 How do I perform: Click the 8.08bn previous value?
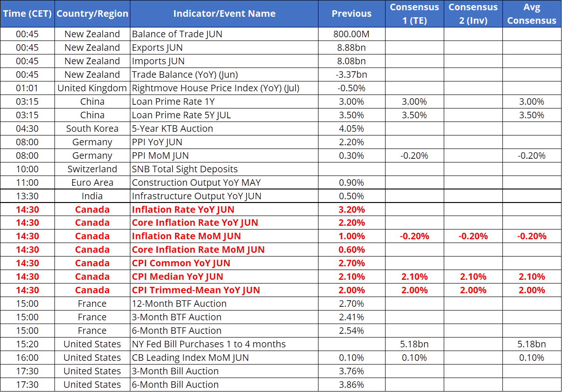click(352, 61)
